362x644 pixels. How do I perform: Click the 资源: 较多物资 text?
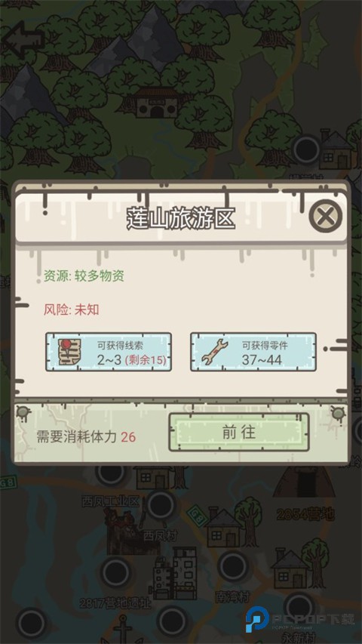tap(84, 276)
